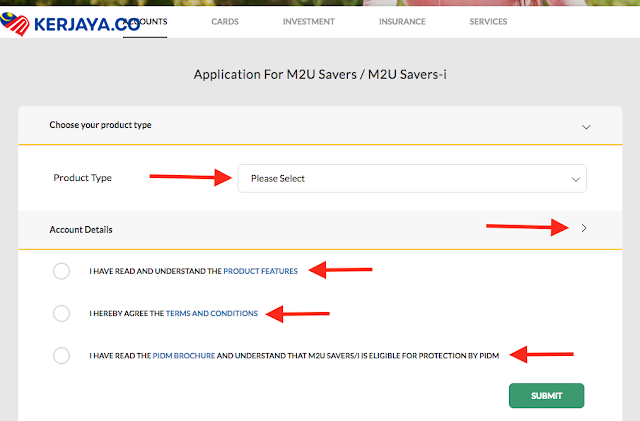Screen dimensions: 640x421
Task: Click the Account Details section heading
Action: point(81,229)
